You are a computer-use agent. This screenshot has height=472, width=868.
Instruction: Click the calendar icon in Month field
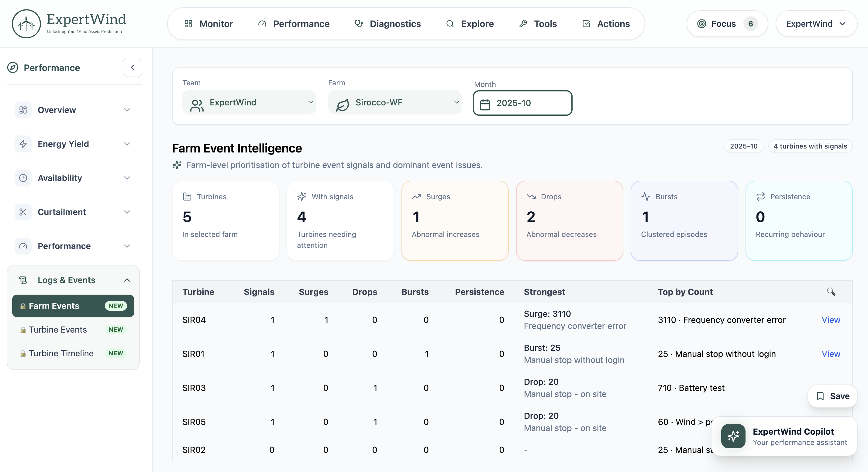pos(485,104)
